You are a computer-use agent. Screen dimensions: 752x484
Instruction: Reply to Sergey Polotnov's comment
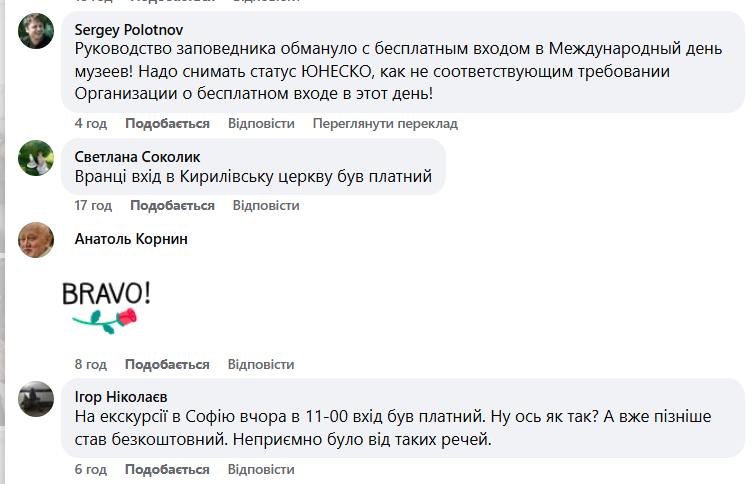point(261,123)
